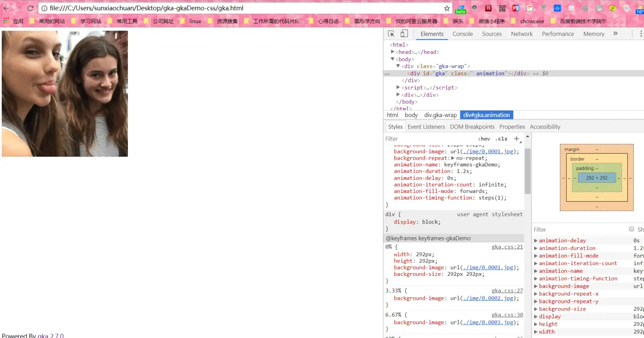Image resolution: width=644 pixels, height=338 pixels.
Task: Click the Styles pane vertical scrollbar
Action: pyautogui.click(x=528, y=171)
